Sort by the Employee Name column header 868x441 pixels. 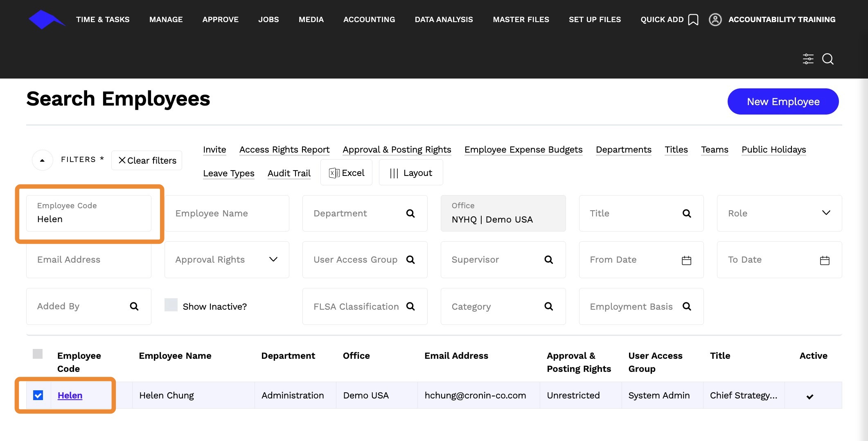click(175, 355)
